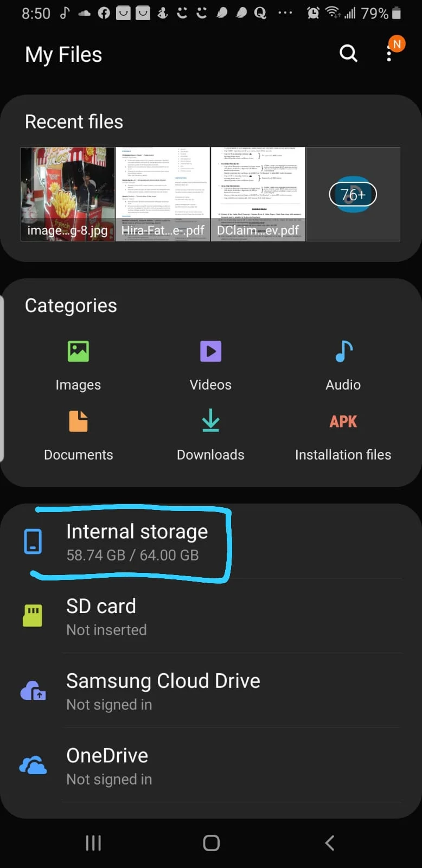Open search with the magnifier icon

coord(348,54)
